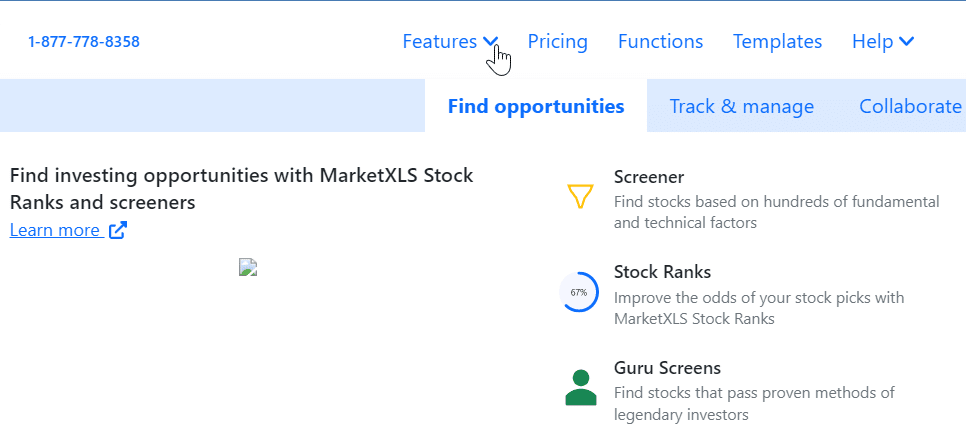Image resolution: width=966 pixels, height=434 pixels.
Task: Open the Stock Ranks feature title
Action: pos(662,272)
